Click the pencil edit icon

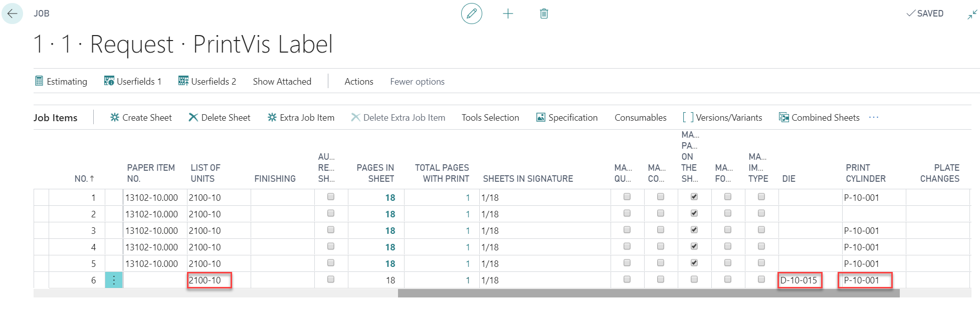(471, 14)
